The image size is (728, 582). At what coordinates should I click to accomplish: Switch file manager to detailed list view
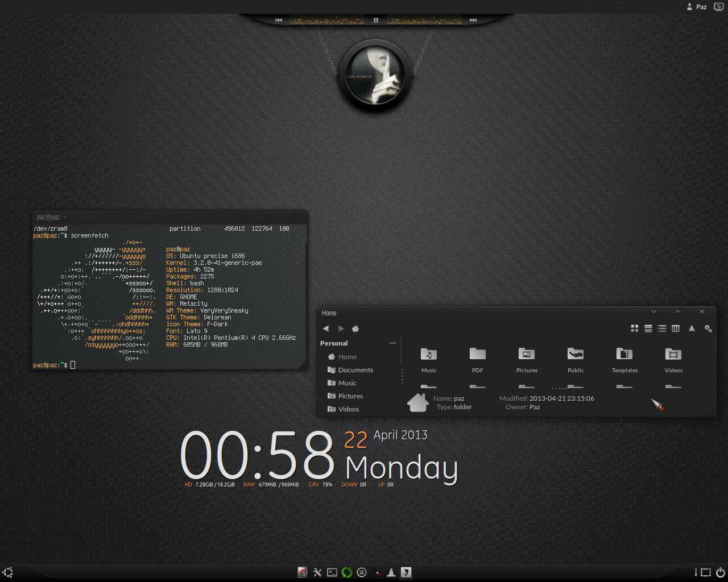[x=648, y=329]
